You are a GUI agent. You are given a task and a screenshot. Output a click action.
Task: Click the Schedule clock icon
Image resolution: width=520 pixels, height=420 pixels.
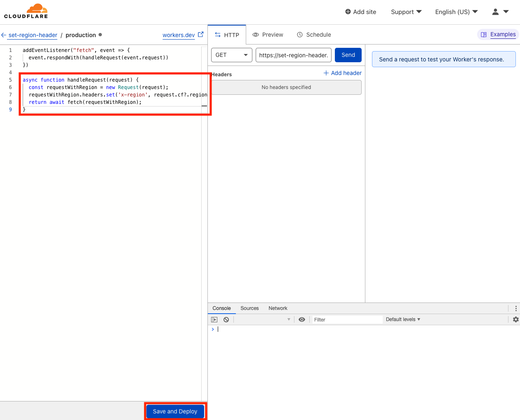pyautogui.click(x=300, y=35)
